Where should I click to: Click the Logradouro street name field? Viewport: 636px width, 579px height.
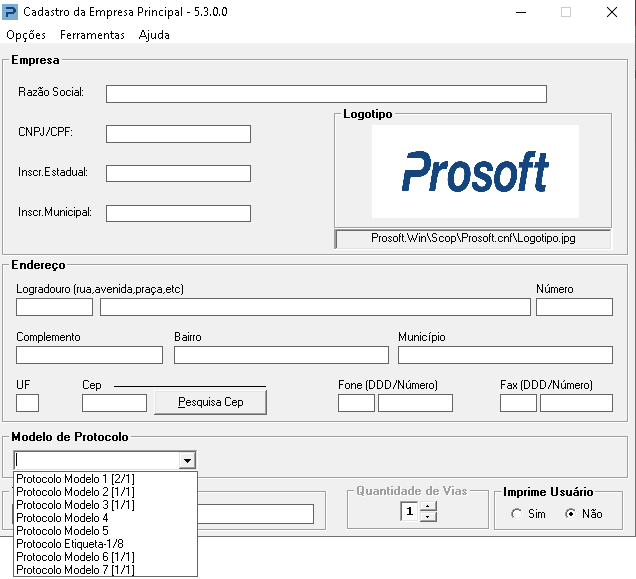315,307
